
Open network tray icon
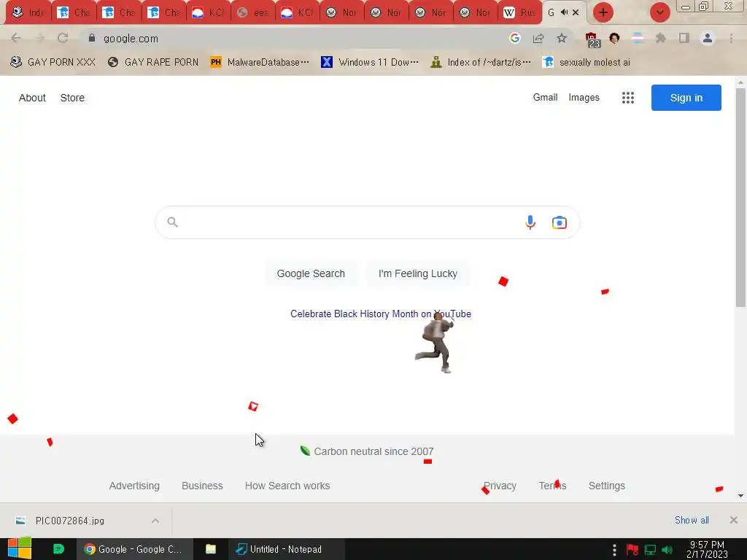point(650,550)
